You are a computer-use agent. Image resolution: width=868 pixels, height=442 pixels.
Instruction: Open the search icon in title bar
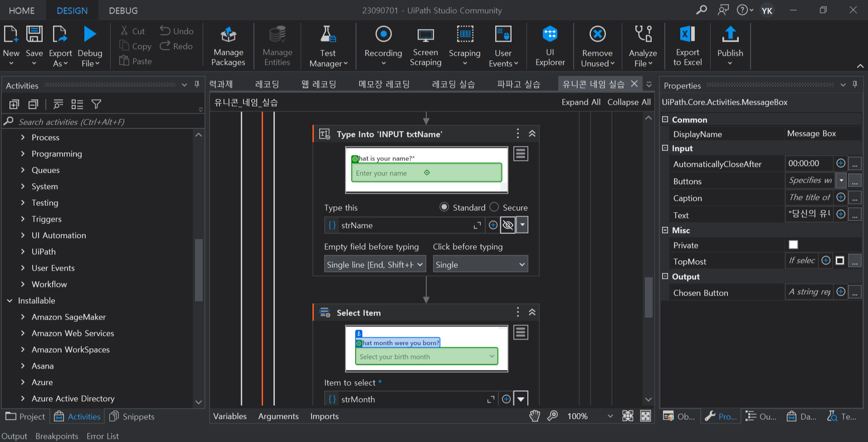[x=702, y=10]
